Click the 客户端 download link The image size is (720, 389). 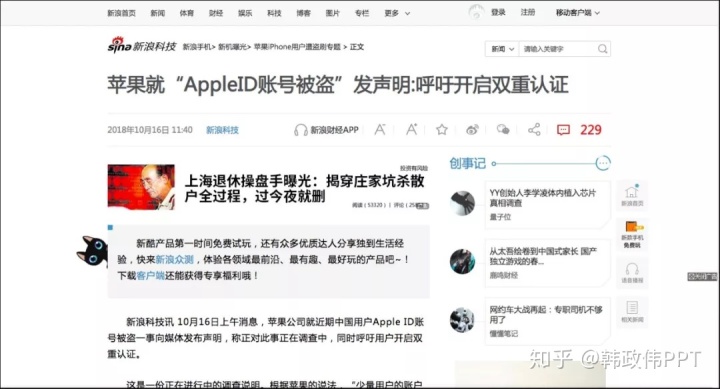coord(151,276)
